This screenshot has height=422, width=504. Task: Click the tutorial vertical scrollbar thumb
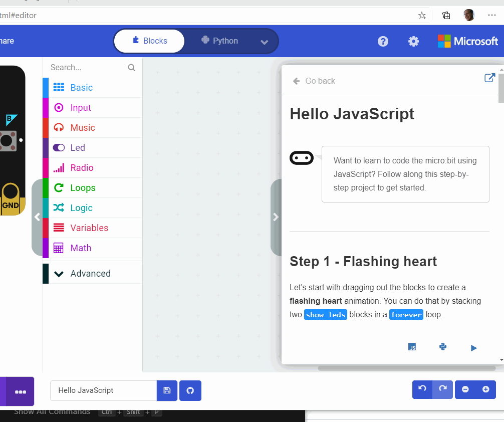(x=501, y=88)
